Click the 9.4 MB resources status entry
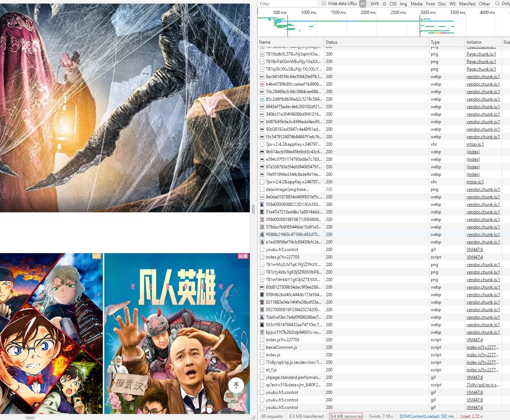 pyautogui.click(x=346, y=416)
